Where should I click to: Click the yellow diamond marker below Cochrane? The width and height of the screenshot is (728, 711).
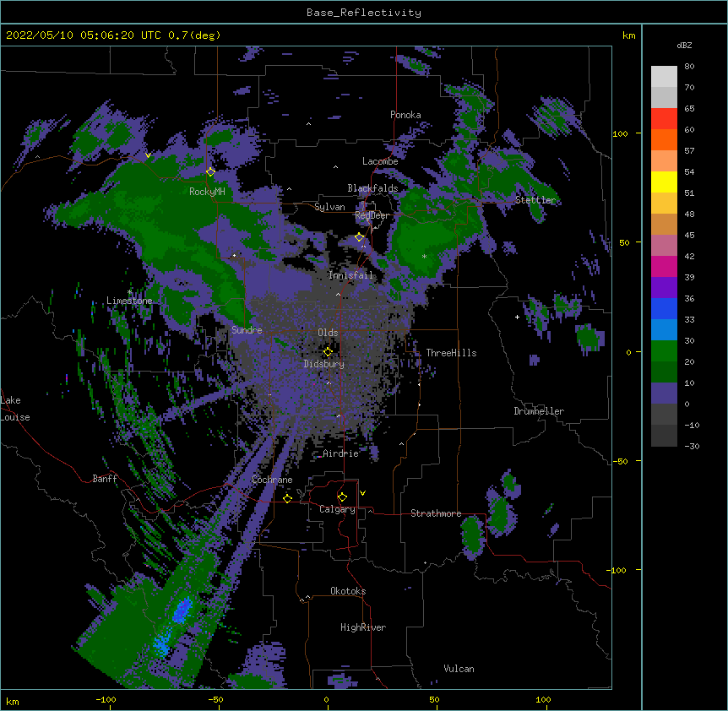tap(287, 498)
